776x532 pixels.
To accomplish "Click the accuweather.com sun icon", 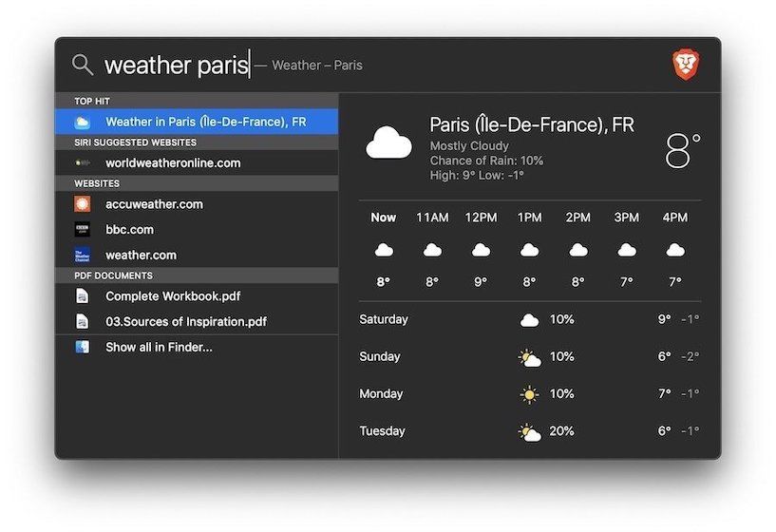I will [83, 204].
